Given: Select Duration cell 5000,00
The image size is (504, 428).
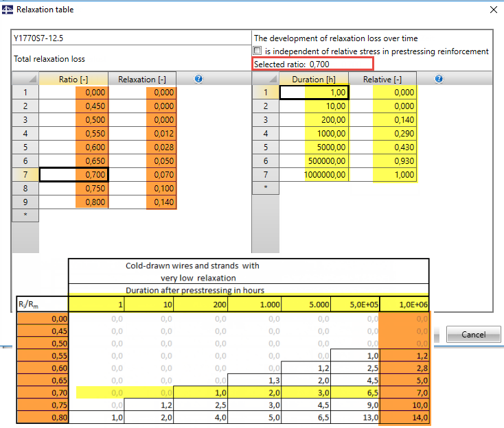Looking at the screenshot, I should (314, 147).
